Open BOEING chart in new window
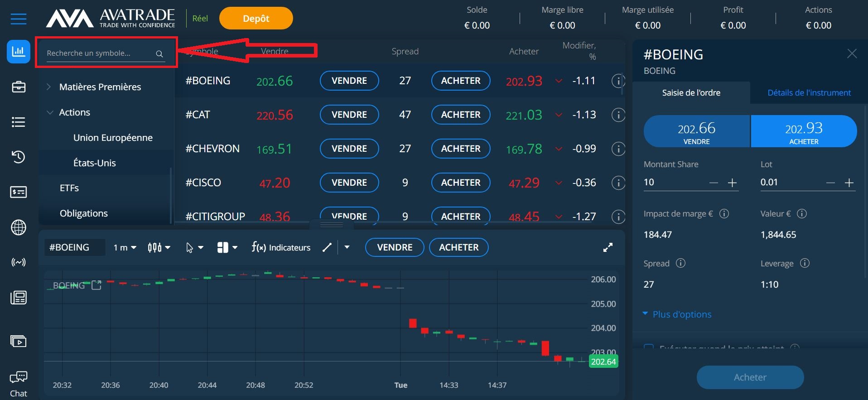The width and height of the screenshot is (868, 400). click(96, 285)
